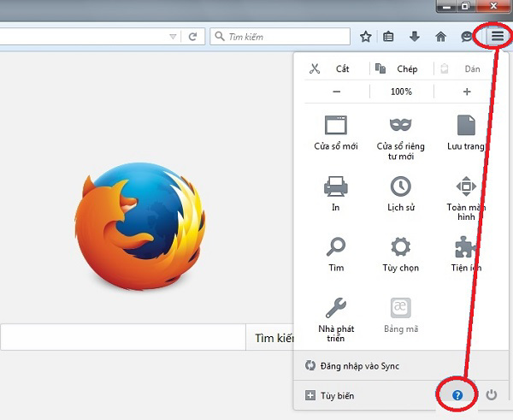Open the Downloads arrow icon
This screenshot has width=513, height=420.
415,37
